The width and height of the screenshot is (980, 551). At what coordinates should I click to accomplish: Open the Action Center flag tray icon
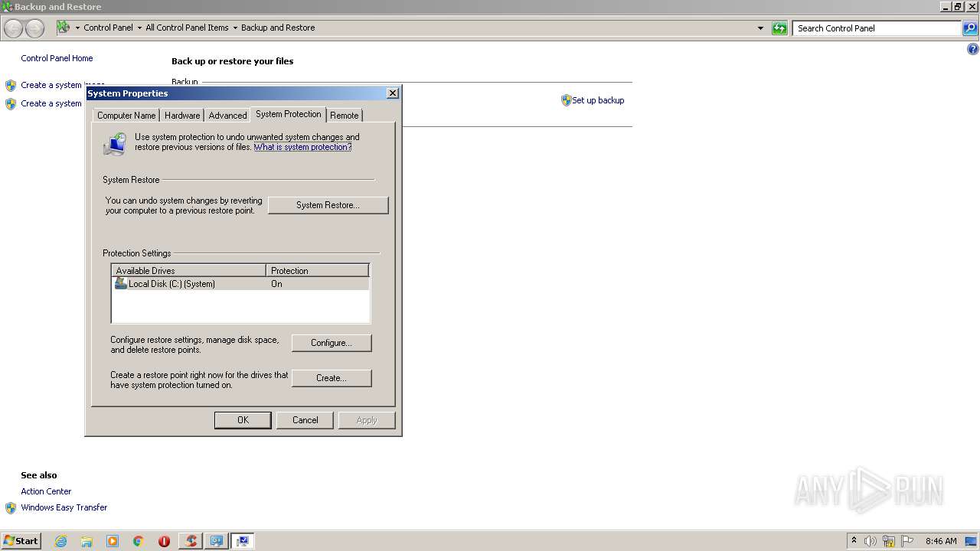tap(907, 541)
